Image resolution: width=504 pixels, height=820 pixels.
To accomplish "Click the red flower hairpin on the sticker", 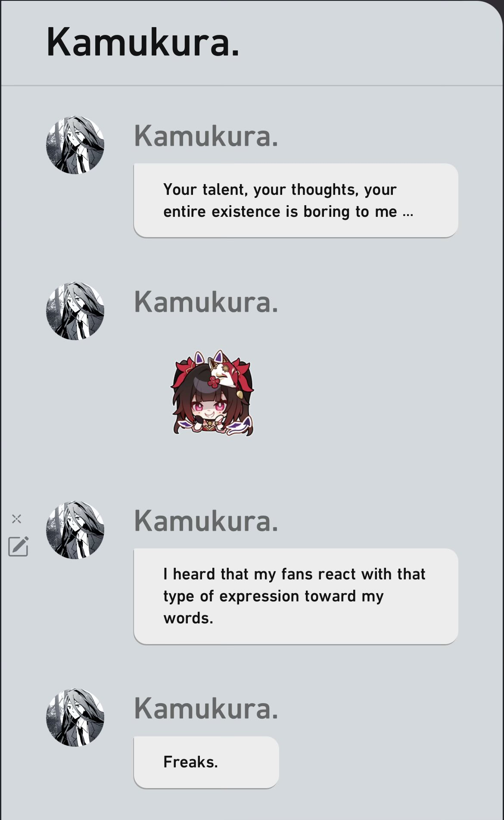I will pos(214,382).
